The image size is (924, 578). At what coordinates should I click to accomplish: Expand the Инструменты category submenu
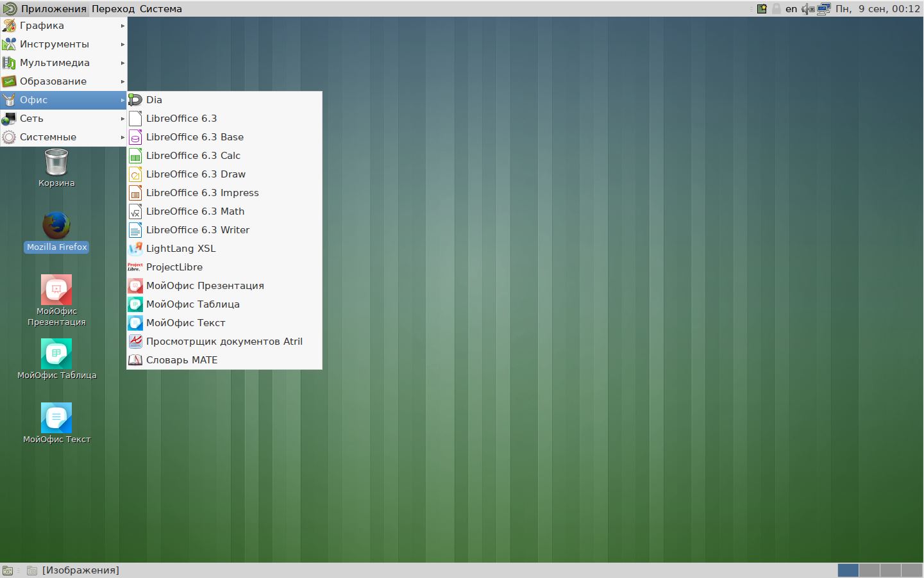click(x=63, y=44)
